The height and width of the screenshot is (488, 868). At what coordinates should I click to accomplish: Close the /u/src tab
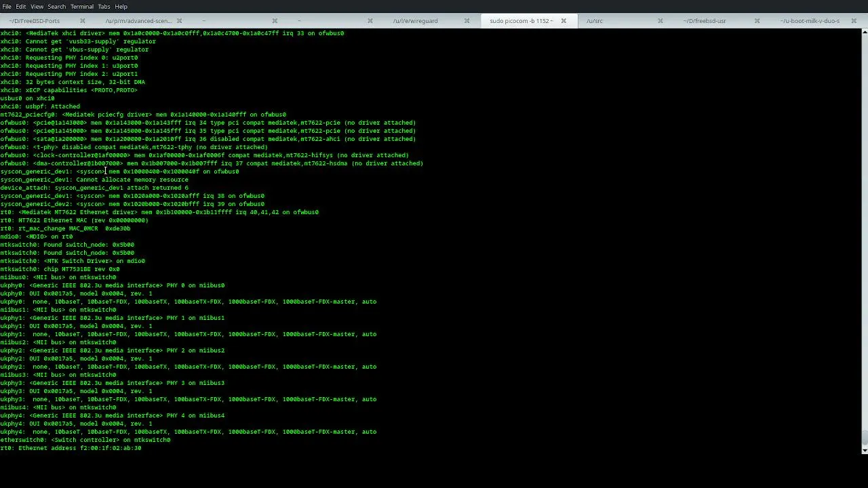point(660,21)
